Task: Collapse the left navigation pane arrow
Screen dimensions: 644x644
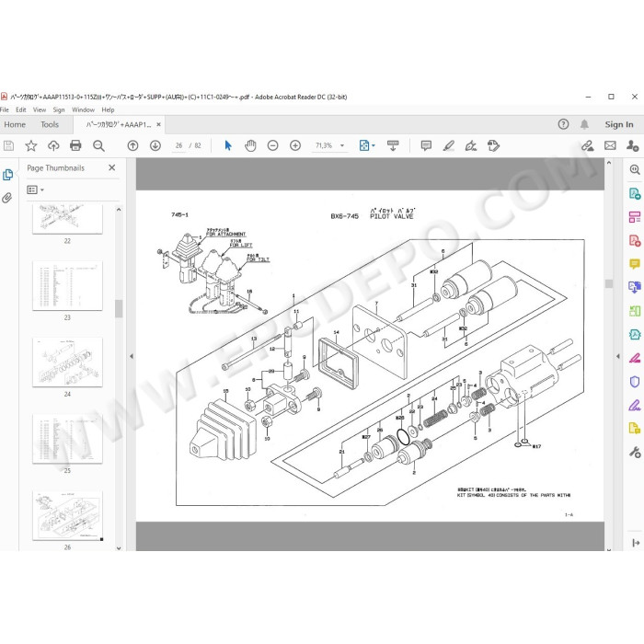Action: (132, 356)
